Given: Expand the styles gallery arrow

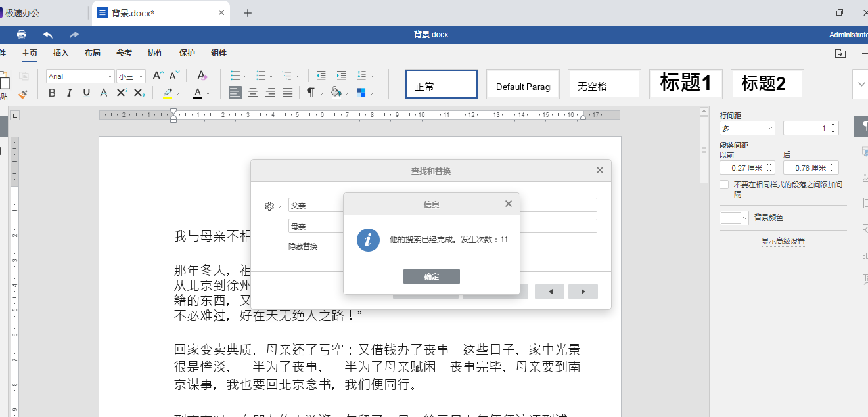Looking at the screenshot, I should click(861, 84).
